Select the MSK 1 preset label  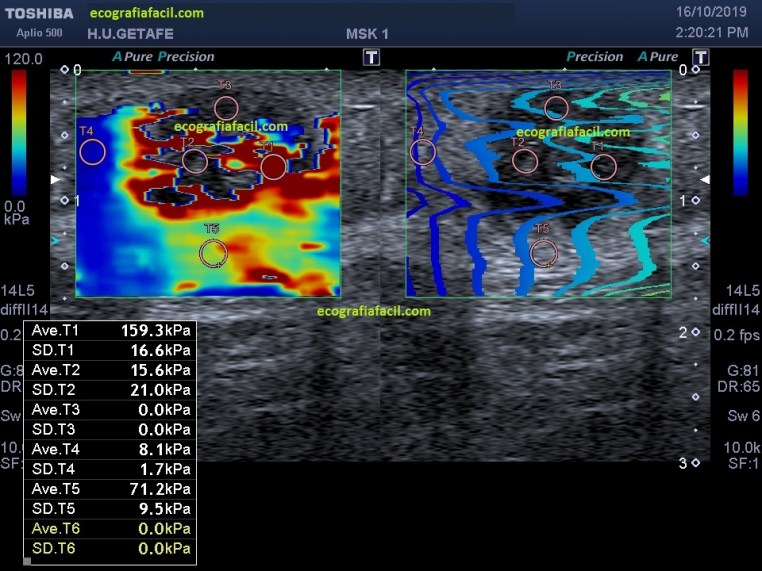coord(367,34)
